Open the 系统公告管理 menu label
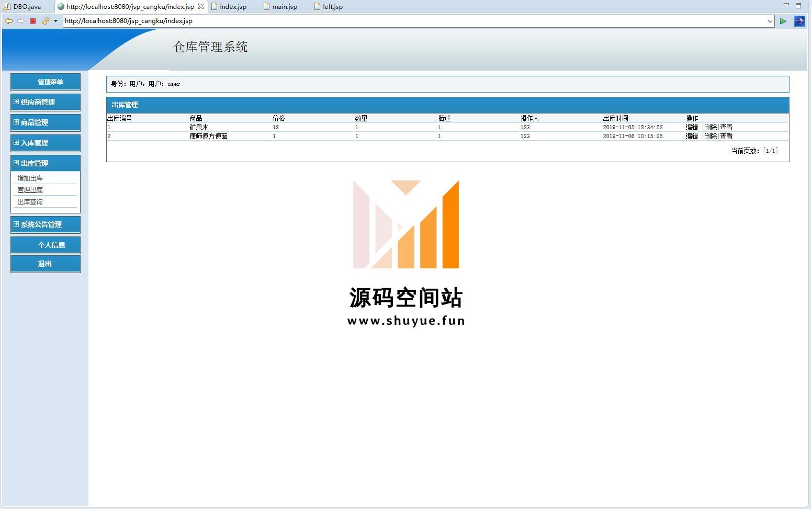 click(x=41, y=224)
